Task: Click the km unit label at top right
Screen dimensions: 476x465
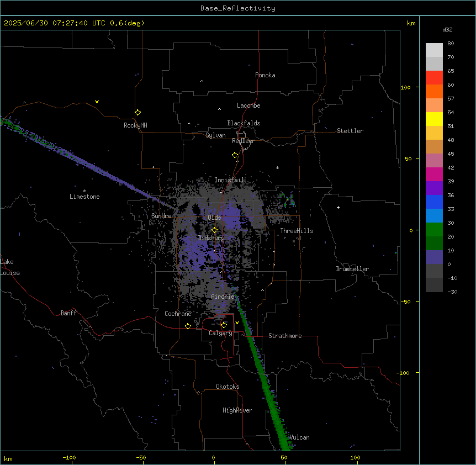Action: click(x=411, y=23)
